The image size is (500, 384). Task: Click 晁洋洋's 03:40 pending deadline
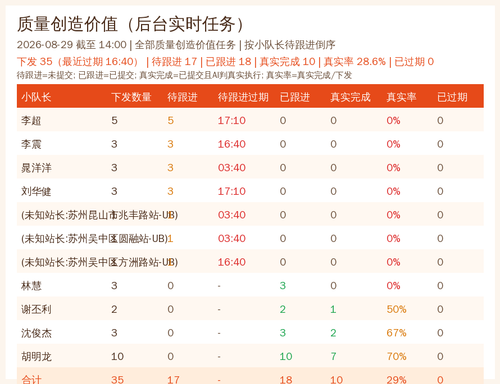[x=232, y=168]
